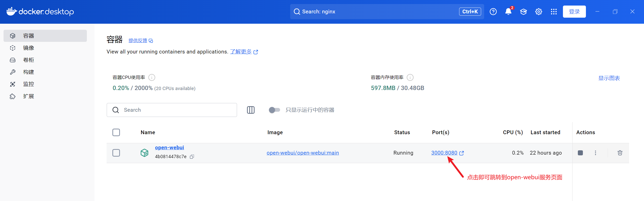Sort by the Last started column header
644x201 pixels.
pyautogui.click(x=546, y=132)
